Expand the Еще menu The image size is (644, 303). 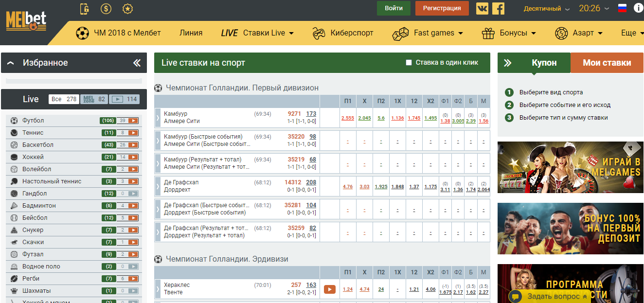pyautogui.click(x=632, y=33)
